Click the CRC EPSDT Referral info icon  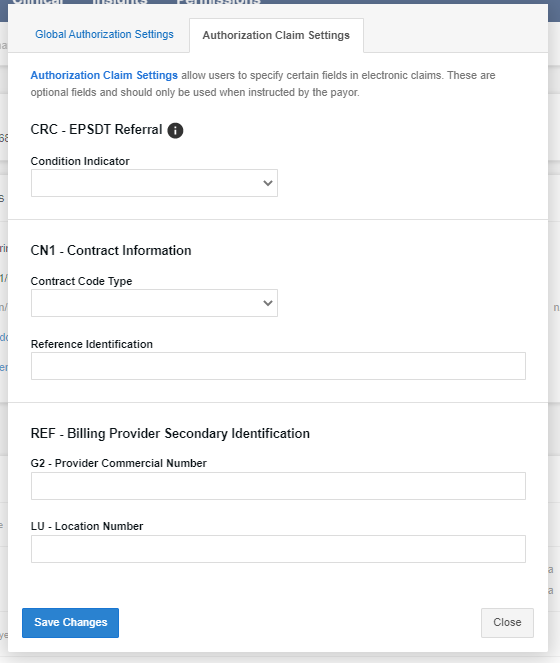[x=175, y=130]
